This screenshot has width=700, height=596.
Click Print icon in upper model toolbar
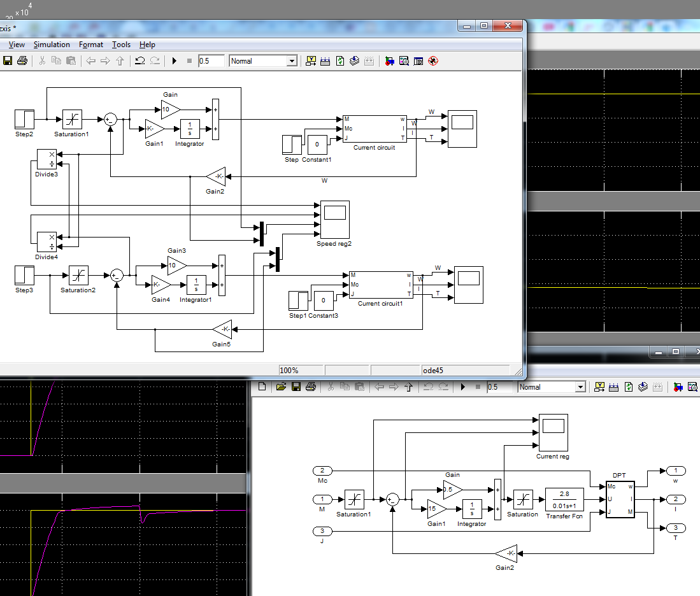point(22,61)
